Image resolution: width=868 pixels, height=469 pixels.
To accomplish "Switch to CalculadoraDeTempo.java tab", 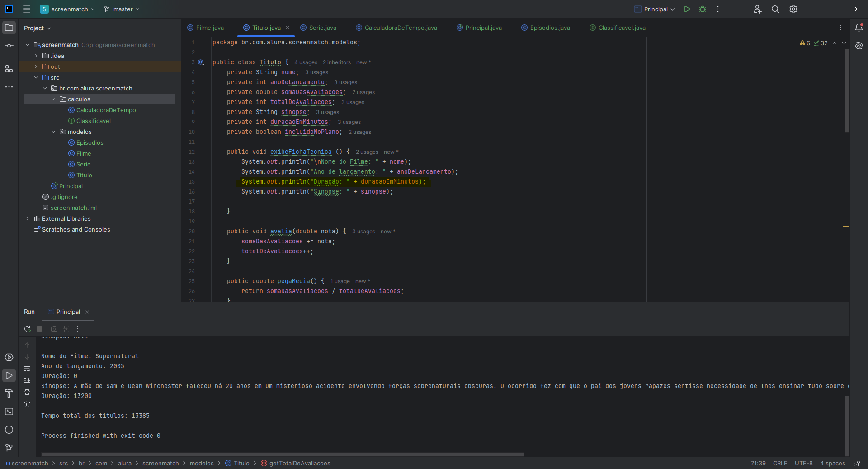I will 396,28.
